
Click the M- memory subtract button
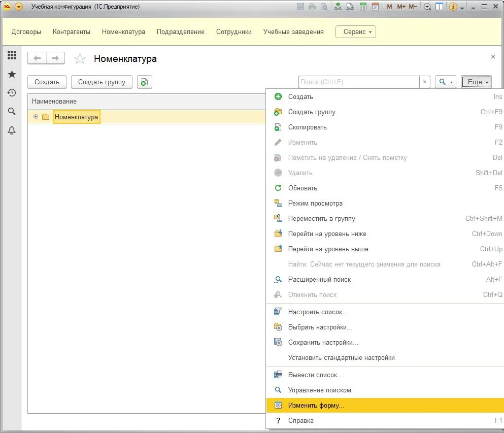coord(413,7)
